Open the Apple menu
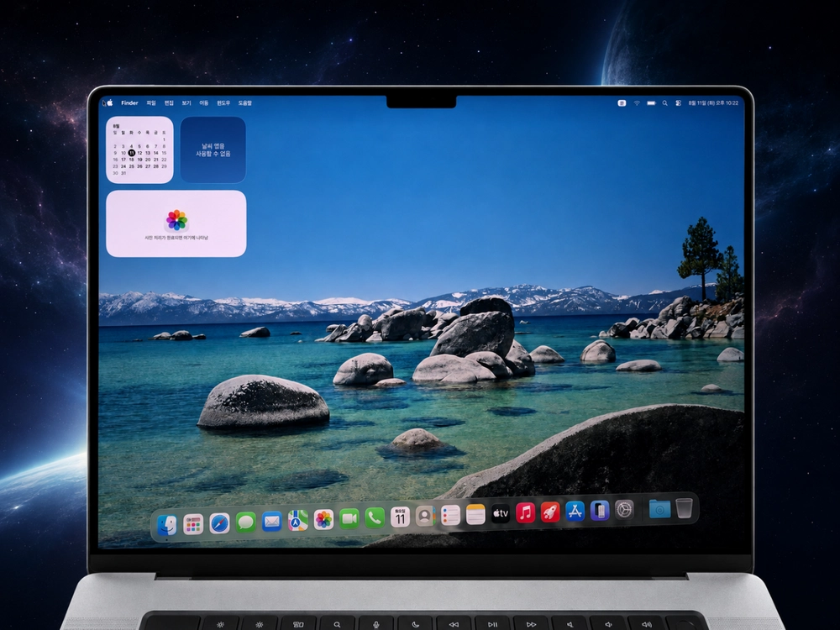The height and width of the screenshot is (630, 840). coord(110,102)
